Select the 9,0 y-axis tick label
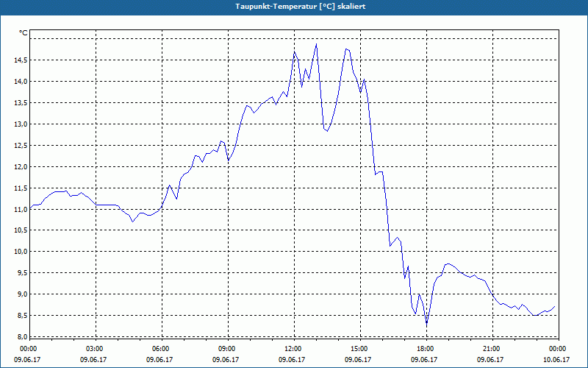Image resolution: width=588 pixels, height=368 pixels. 23,294
